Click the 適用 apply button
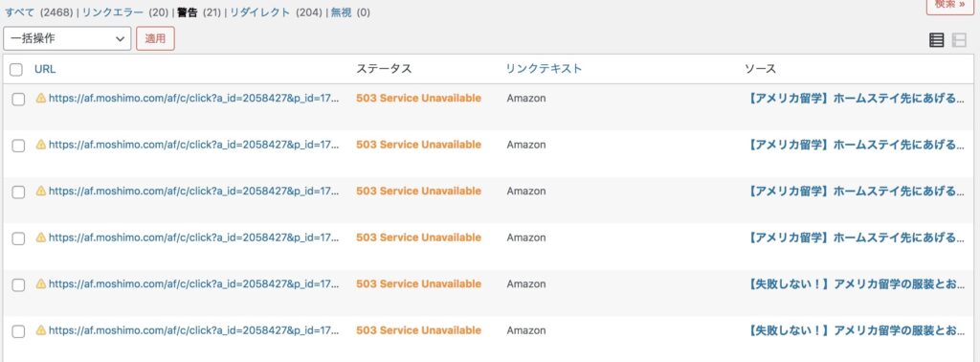Screen dimensions: 980x362 click(x=155, y=38)
